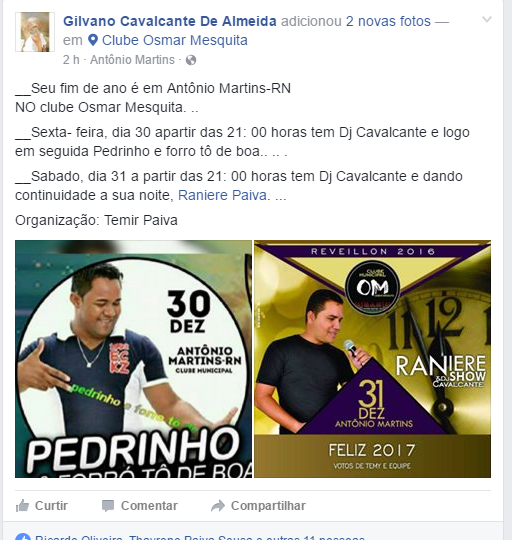Open the Raniere Show Reveillon flyer photo

pyautogui.click(x=373, y=359)
